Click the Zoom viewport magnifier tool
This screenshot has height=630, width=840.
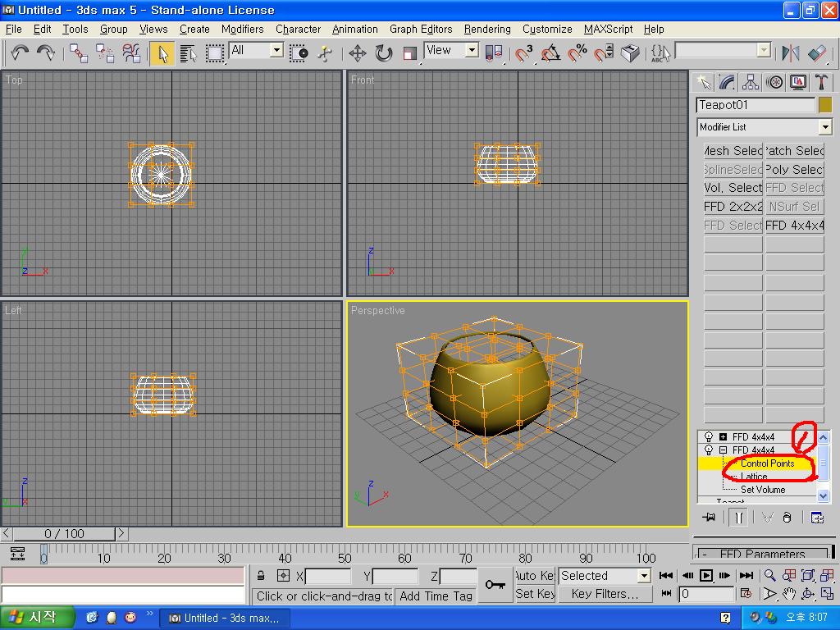pyautogui.click(x=769, y=575)
